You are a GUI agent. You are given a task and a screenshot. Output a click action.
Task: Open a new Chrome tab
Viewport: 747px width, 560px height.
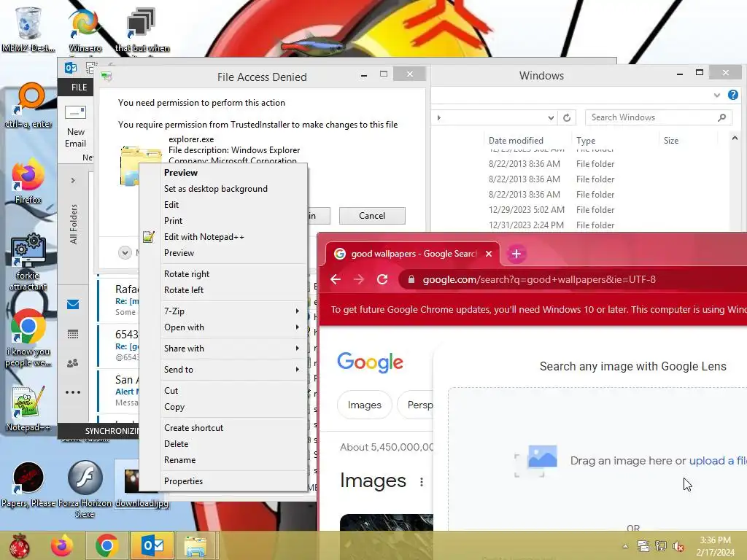coord(516,254)
